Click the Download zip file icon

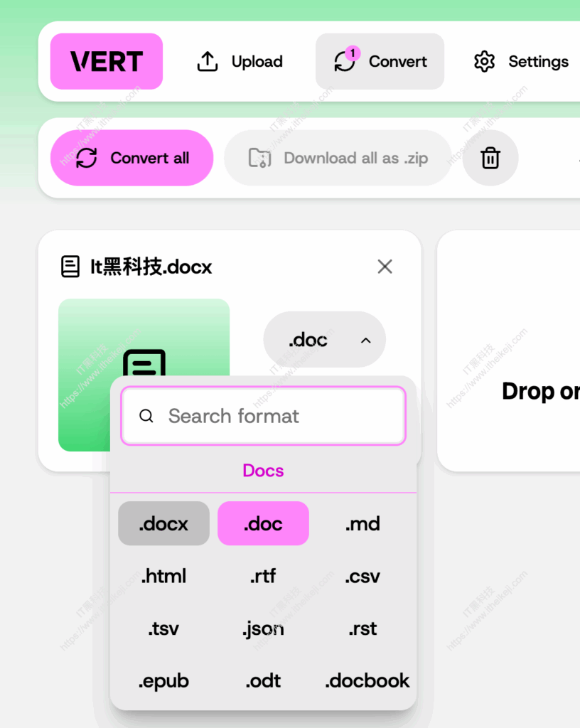click(x=262, y=158)
